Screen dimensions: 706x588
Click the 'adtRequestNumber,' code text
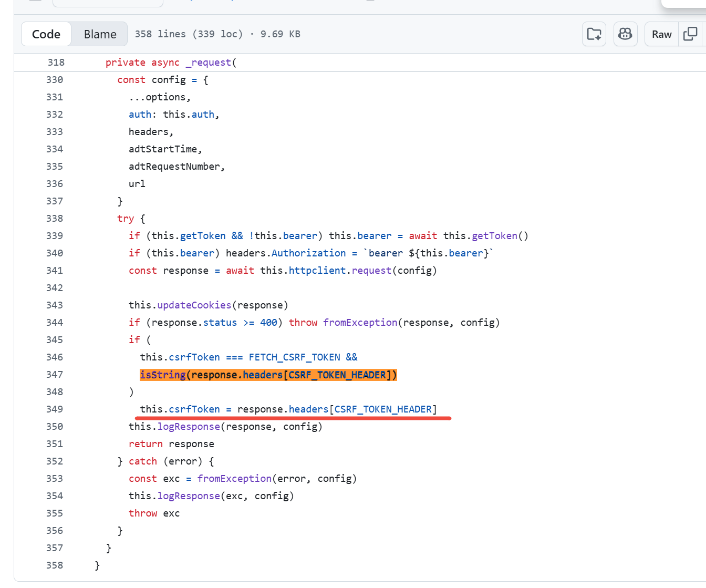click(x=177, y=167)
